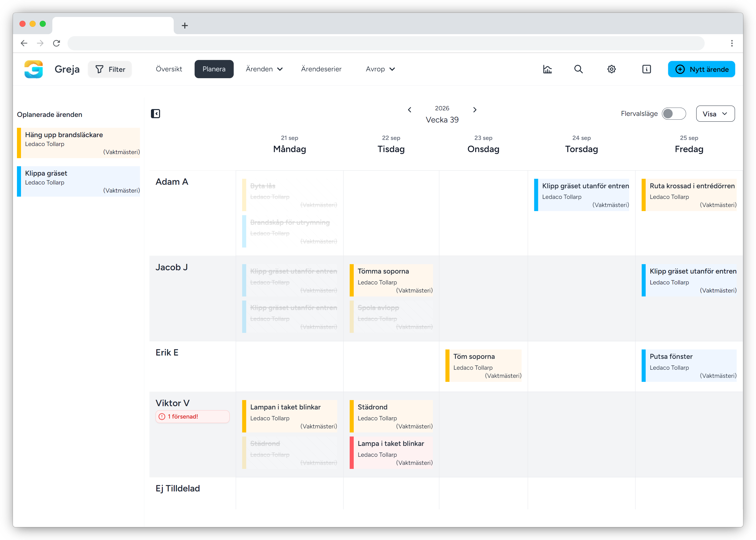Click the Greja logo

pyautogui.click(x=34, y=69)
